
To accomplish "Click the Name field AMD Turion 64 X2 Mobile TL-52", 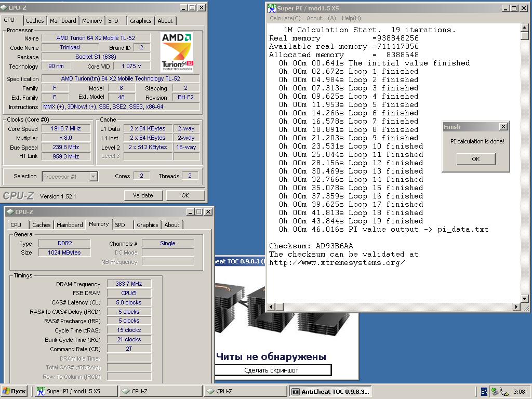I will [96, 38].
